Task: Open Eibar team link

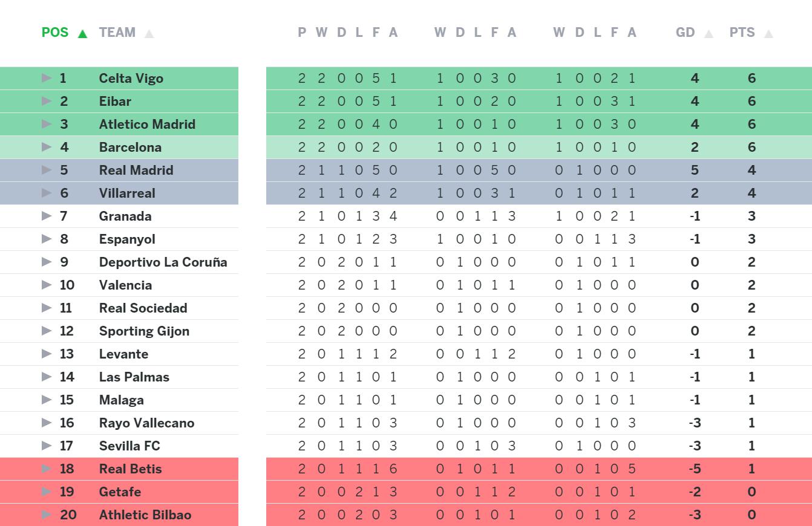Action: coord(115,101)
